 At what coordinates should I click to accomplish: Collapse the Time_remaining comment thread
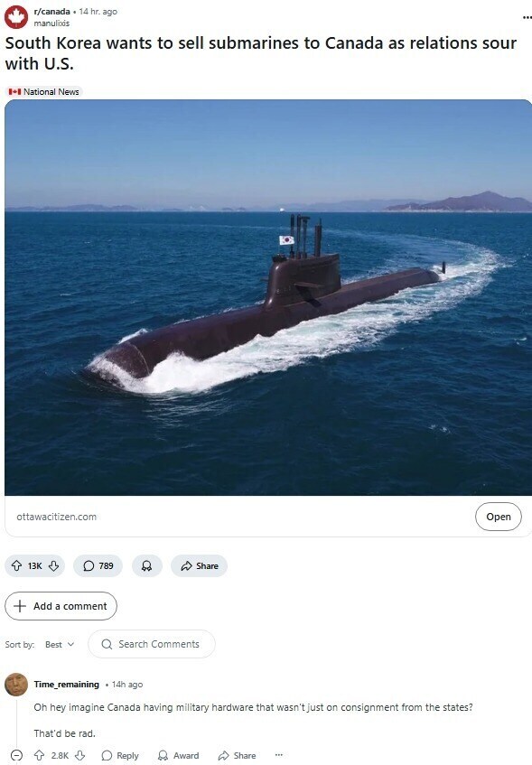click(x=16, y=755)
